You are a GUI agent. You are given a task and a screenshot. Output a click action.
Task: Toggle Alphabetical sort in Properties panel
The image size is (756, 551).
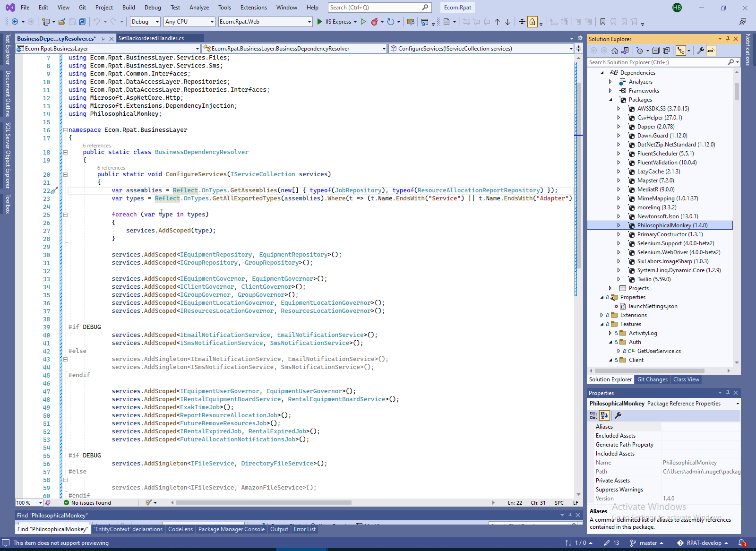(x=604, y=415)
